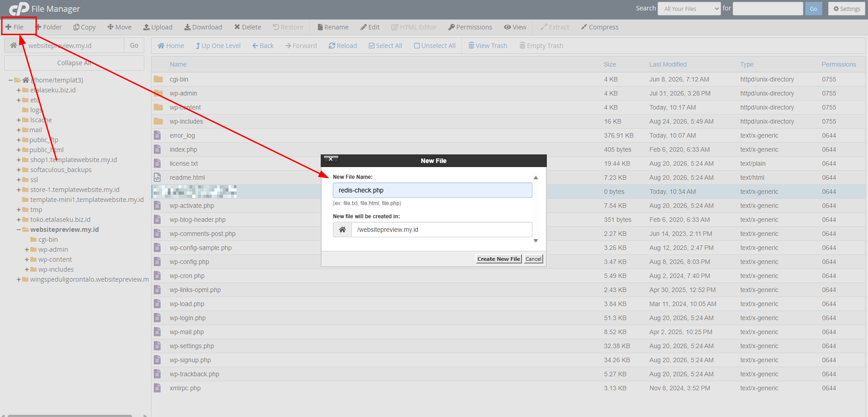Image resolution: width=868 pixels, height=417 pixels.
Task: Open the Settings button
Action: 847,9
